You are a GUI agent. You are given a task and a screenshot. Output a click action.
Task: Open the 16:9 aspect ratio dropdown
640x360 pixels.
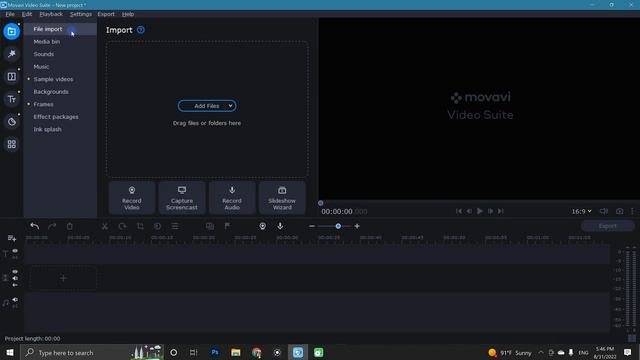[x=581, y=211]
